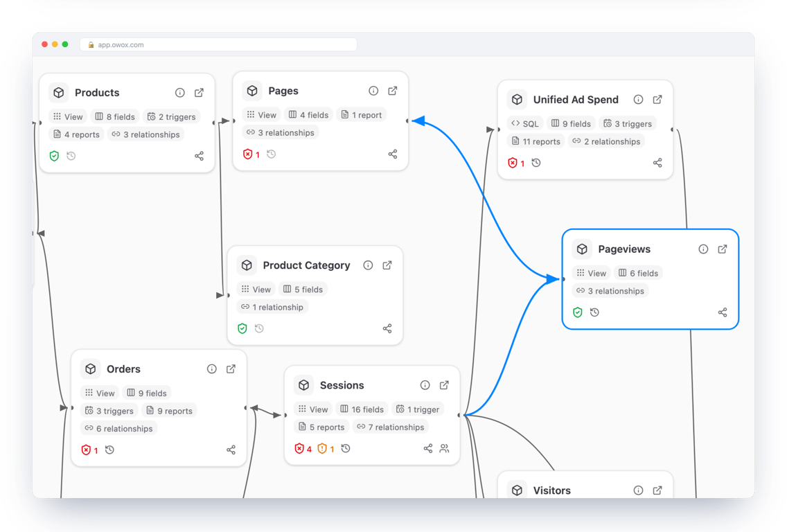
Task: Select the Orders card title
Action: pos(123,369)
